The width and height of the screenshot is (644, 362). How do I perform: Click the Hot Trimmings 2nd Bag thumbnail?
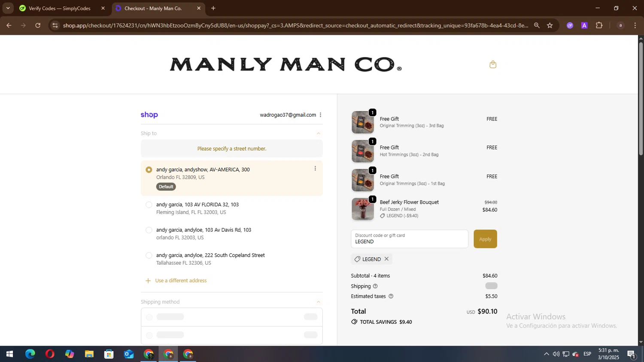tap(363, 151)
